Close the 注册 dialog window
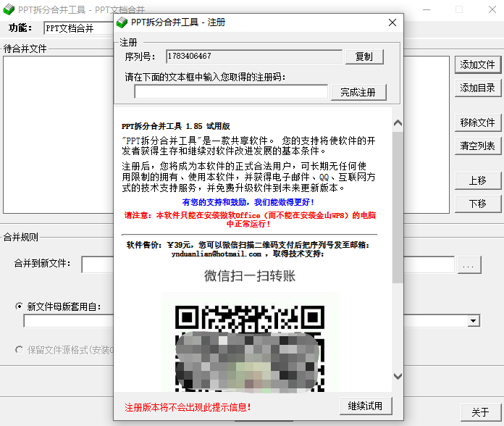This screenshot has width=504, height=426. click(x=392, y=22)
